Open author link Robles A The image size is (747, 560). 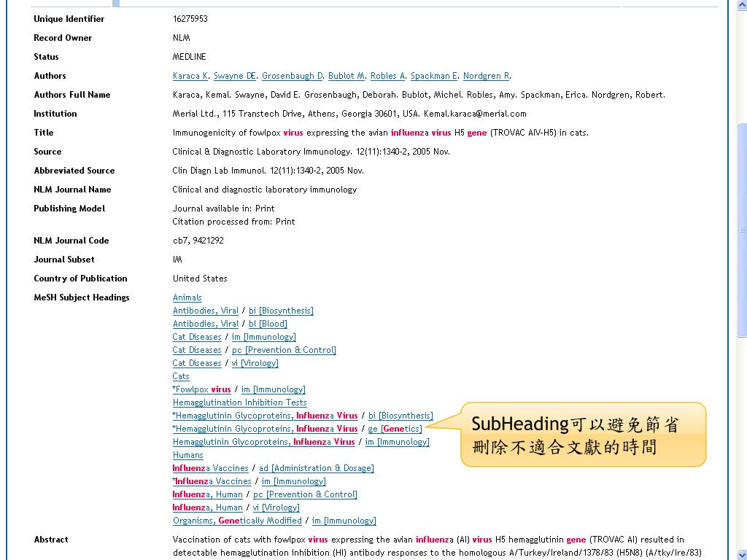pos(388,76)
